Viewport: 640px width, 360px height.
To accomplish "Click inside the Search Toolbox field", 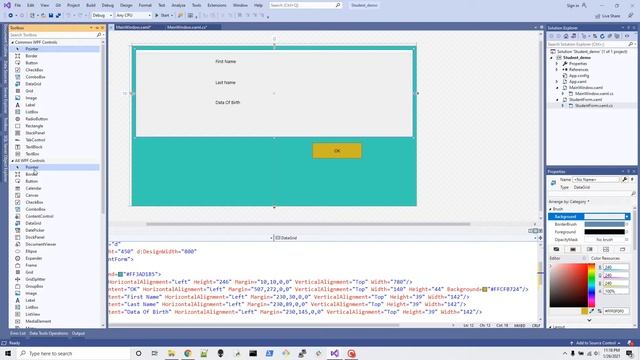I will coord(53,35).
